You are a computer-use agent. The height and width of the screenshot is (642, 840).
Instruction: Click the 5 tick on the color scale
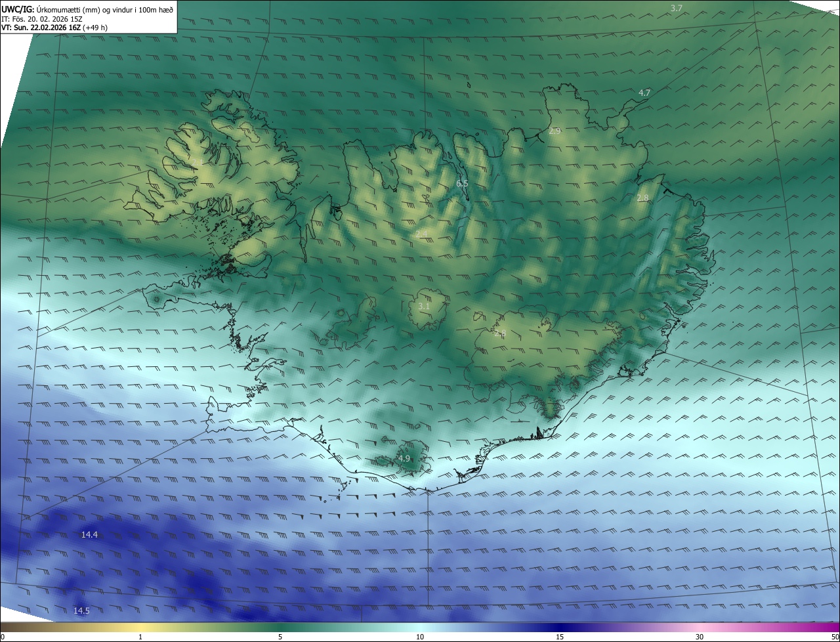[x=280, y=637]
